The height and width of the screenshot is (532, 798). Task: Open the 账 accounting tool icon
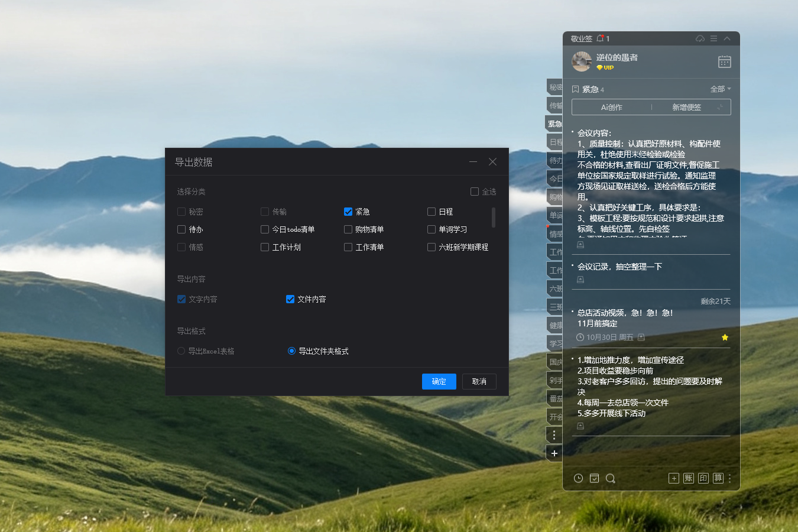[x=689, y=478]
